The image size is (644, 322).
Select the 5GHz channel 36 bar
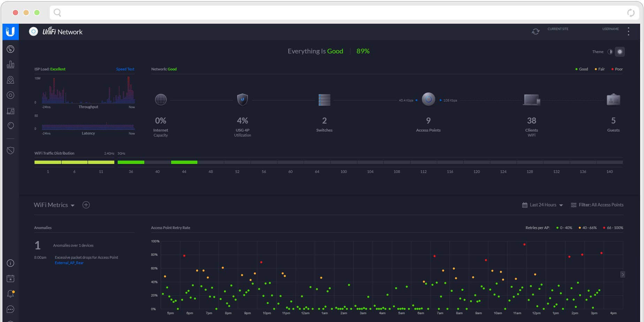[x=131, y=162]
